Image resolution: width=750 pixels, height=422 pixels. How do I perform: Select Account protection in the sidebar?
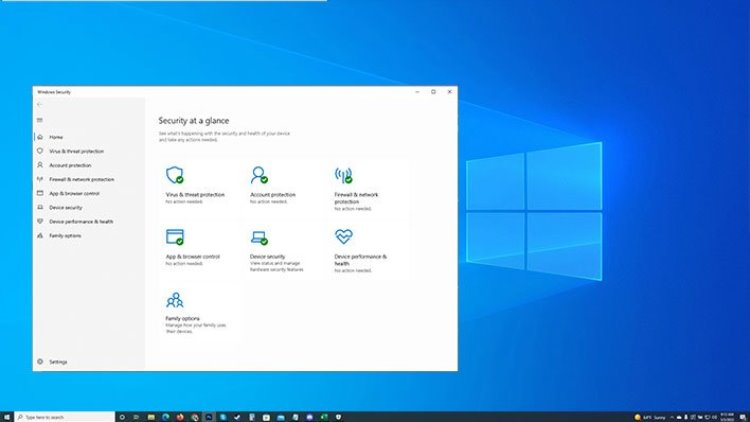tap(89, 165)
